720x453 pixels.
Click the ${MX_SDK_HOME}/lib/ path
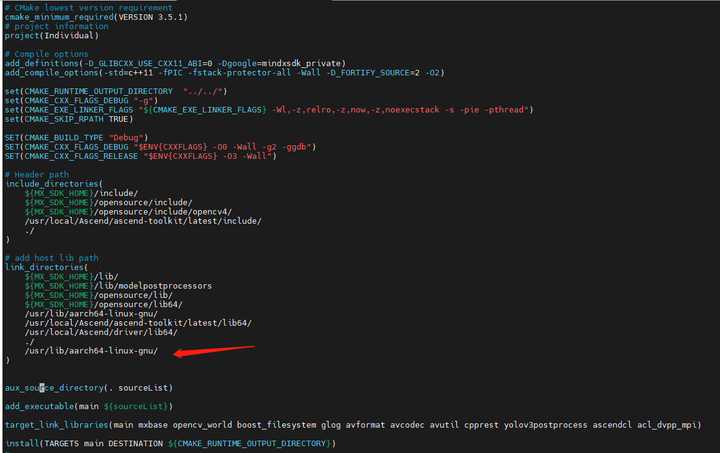click(72, 276)
